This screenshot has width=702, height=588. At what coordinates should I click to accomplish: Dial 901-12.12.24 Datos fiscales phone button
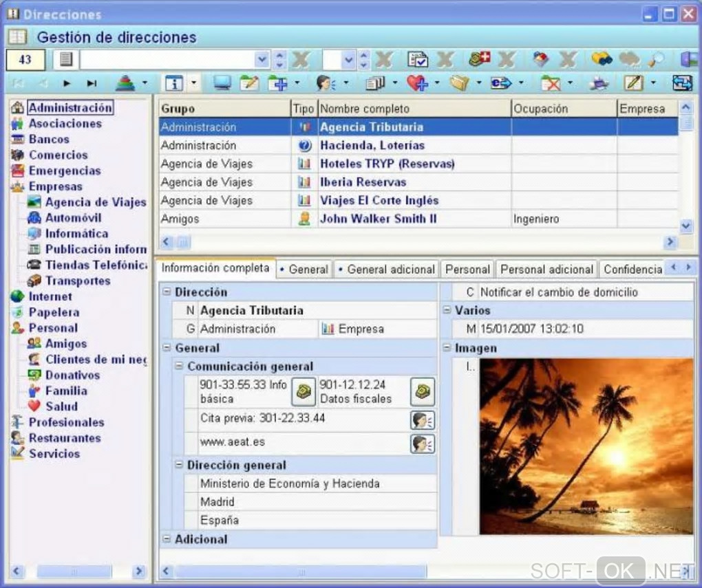coord(423,391)
